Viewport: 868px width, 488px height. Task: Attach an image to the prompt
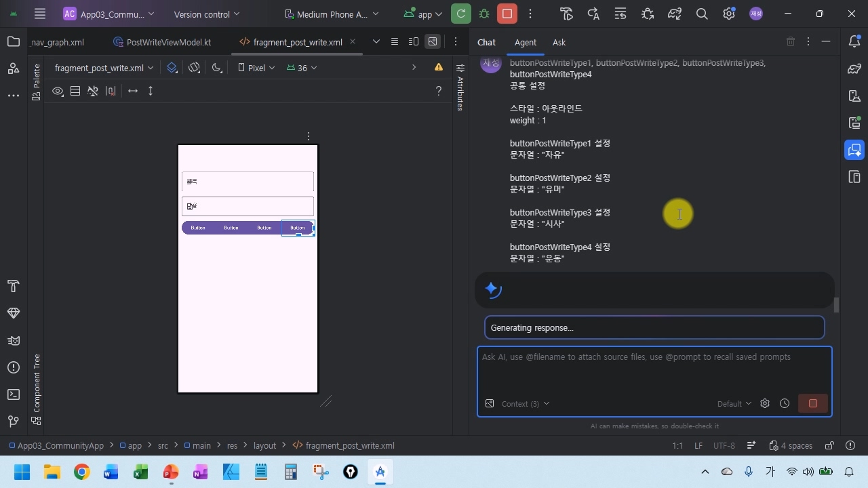pos(490,403)
